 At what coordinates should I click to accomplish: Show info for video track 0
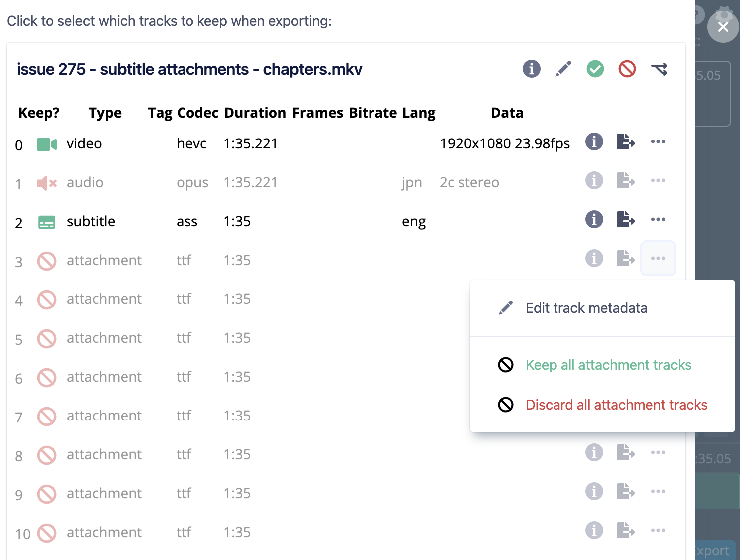pyautogui.click(x=594, y=141)
